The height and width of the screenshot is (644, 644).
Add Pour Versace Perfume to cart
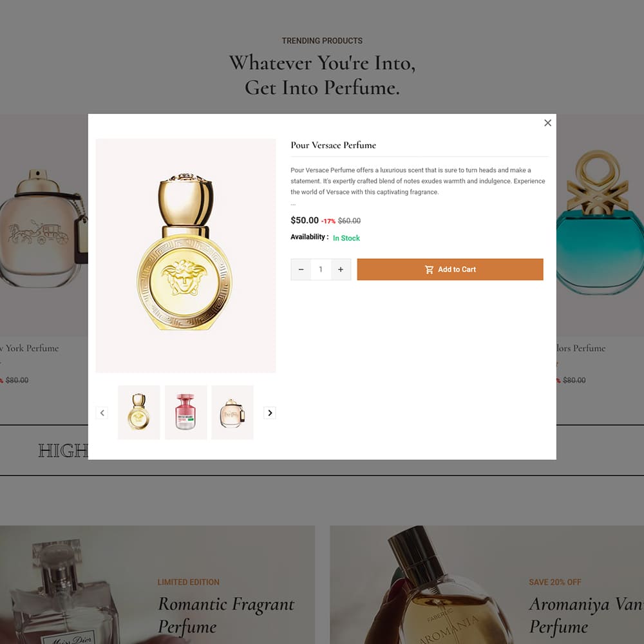tap(450, 269)
